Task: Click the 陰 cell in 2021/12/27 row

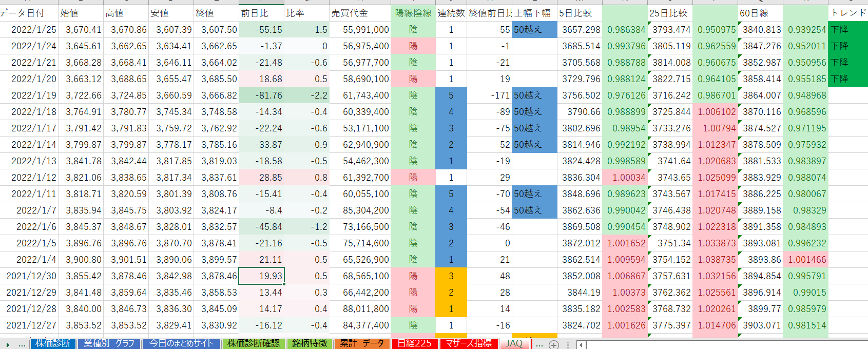Action: click(413, 325)
